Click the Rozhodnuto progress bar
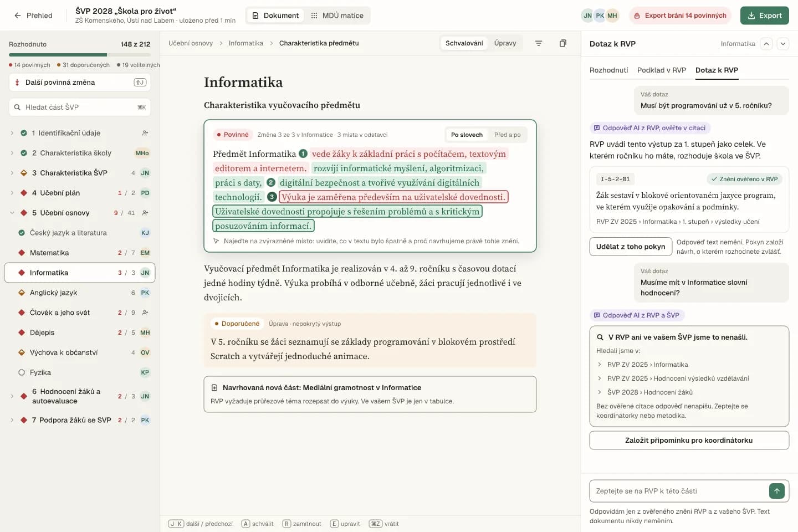798x532 pixels. pyautogui.click(x=80, y=55)
